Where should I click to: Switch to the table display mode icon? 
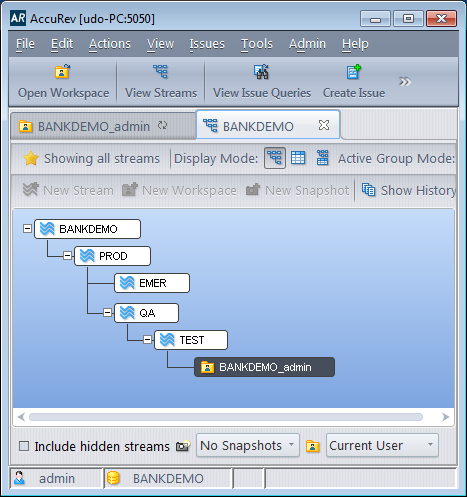[298, 158]
